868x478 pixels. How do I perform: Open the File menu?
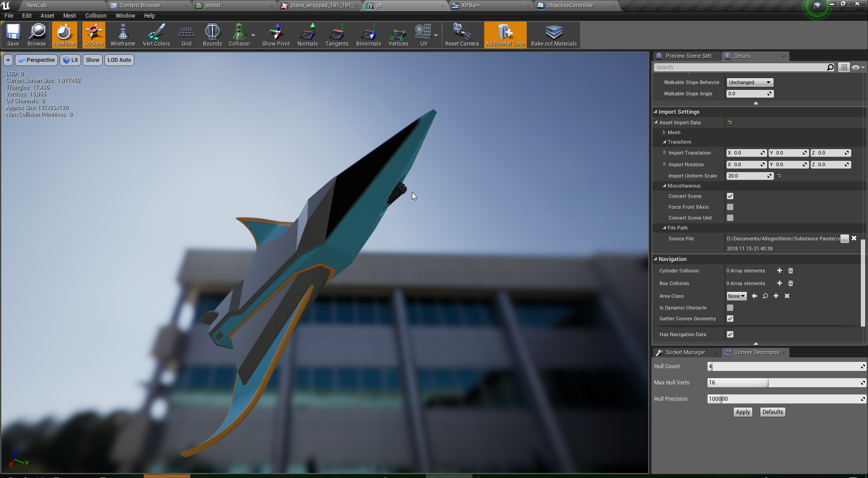click(x=9, y=15)
